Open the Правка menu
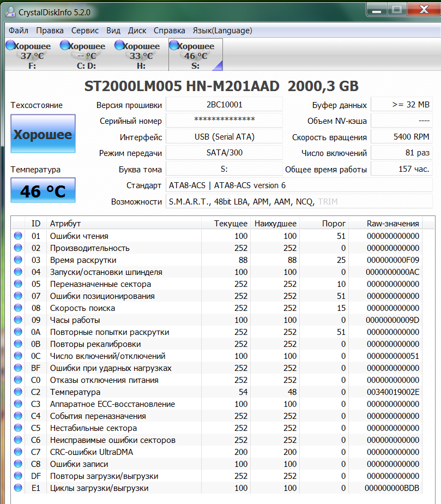 pyautogui.click(x=50, y=31)
